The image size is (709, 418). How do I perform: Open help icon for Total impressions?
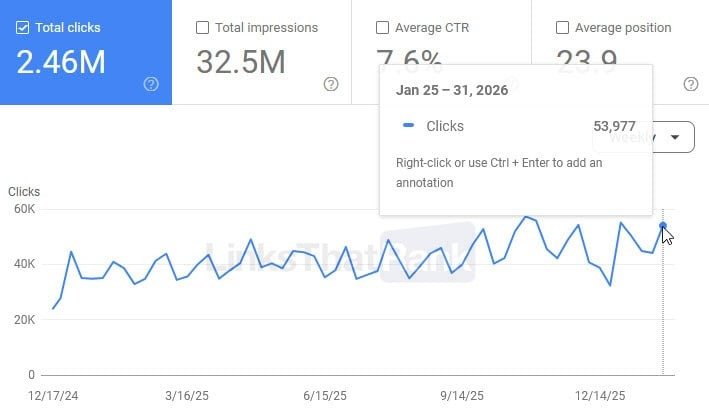click(331, 84)
